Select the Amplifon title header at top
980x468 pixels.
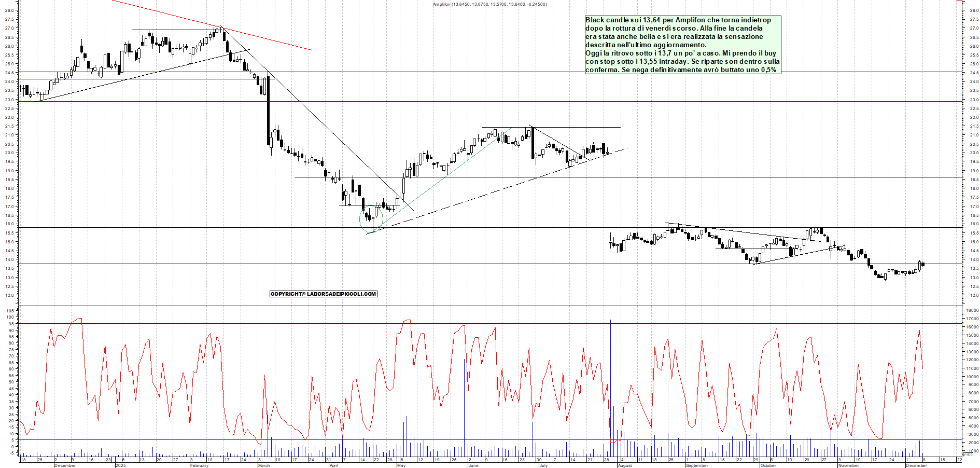489,4
